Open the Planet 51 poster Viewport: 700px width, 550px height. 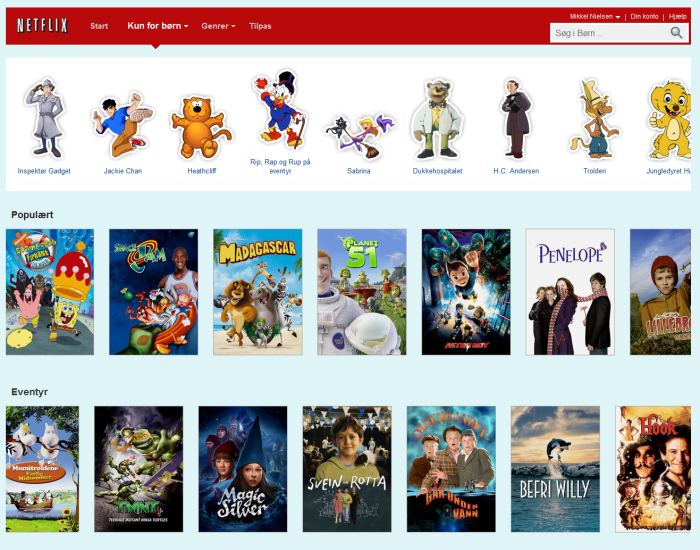point(362,292)
